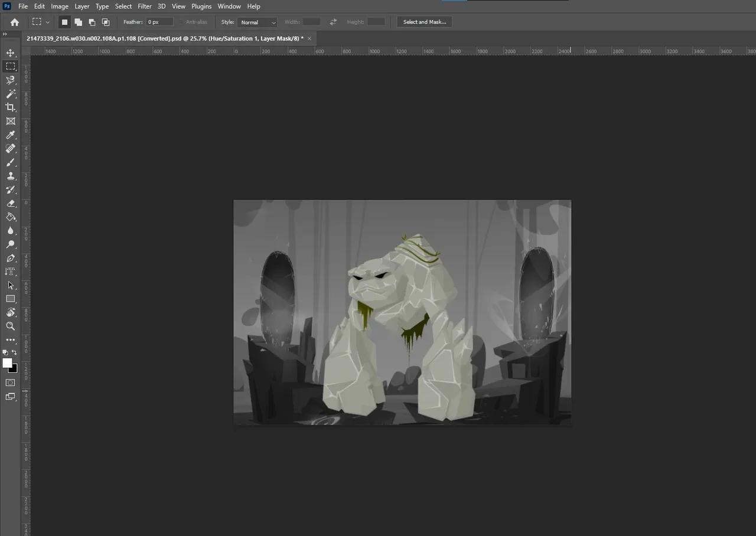
Task: Click the Height input field
Action: [376, 22]
